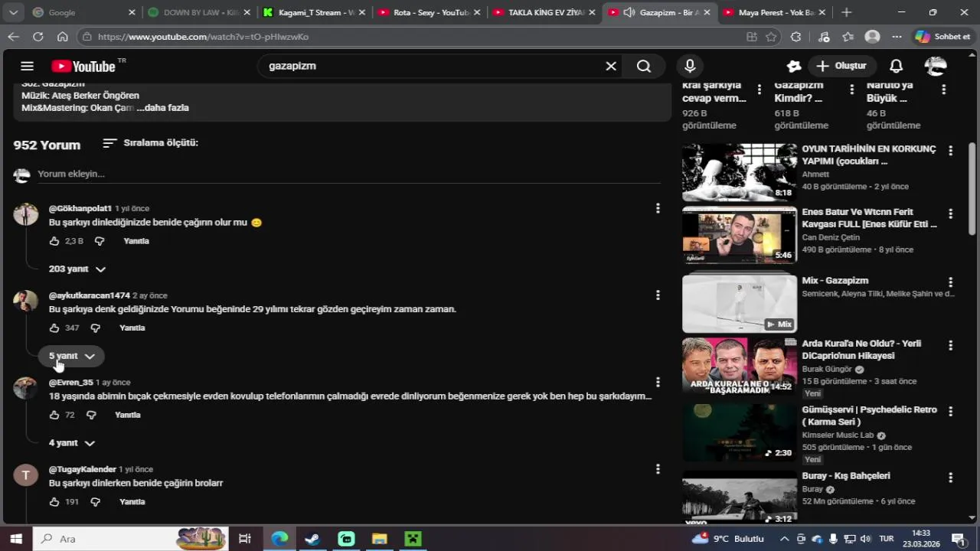
Task: Open the account avatar menu
Action: coord(936,67)
